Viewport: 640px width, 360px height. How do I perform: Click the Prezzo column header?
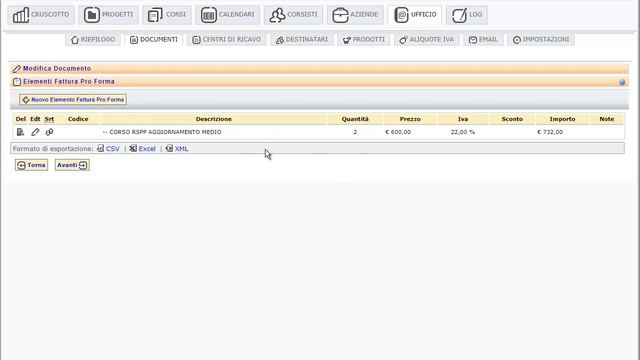coord(410,119)
